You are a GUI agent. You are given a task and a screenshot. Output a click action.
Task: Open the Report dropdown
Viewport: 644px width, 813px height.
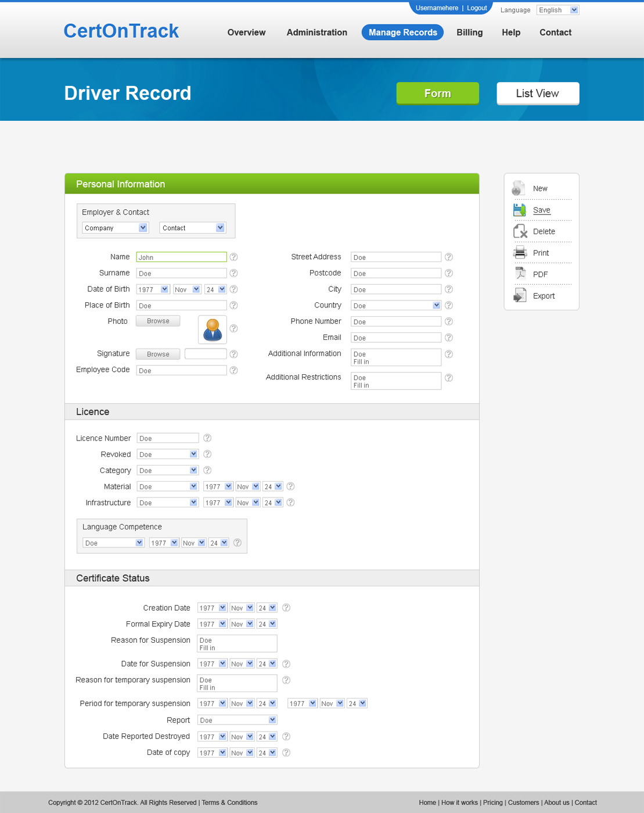click(x=238, y=720)
